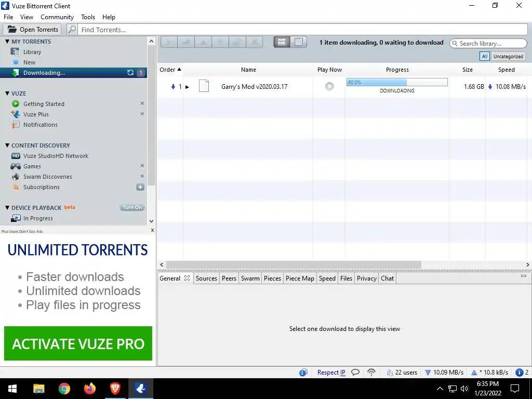
Task: Close Swarm Discoveries sidebar entry
Action: tap(142, 176)
